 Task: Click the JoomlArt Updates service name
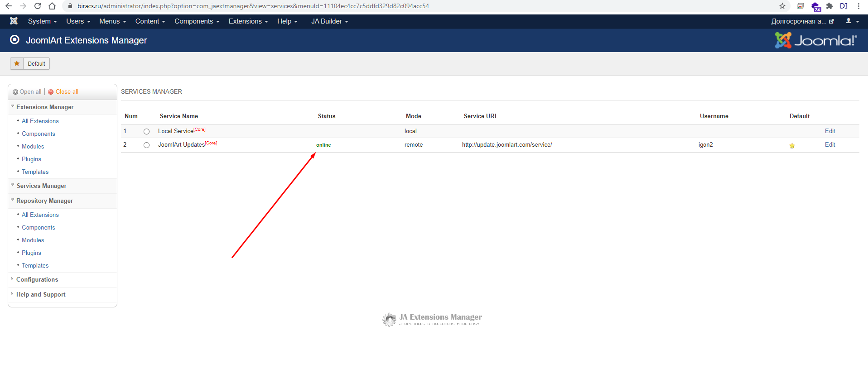(x=181, y=145)
